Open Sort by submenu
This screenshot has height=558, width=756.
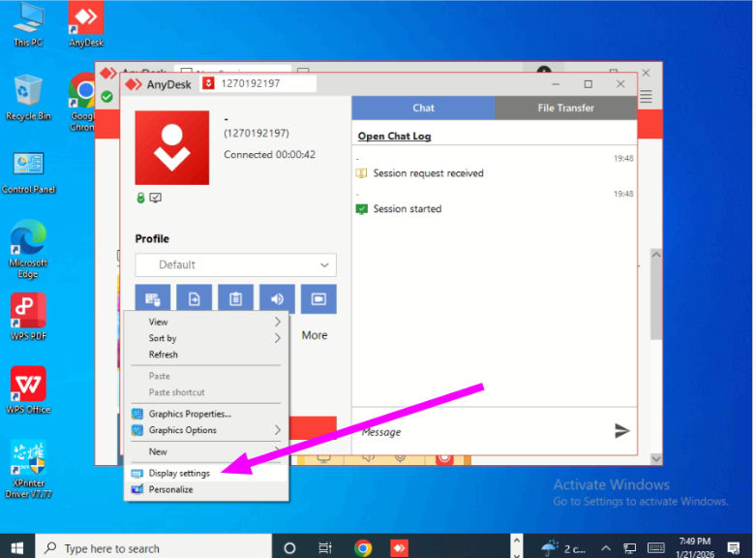click(206, 338)
